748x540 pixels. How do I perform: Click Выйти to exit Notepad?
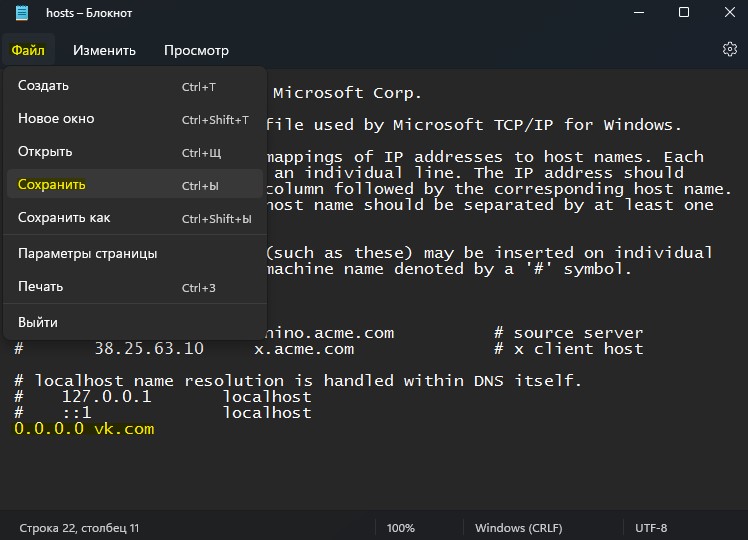coord(135,322)
